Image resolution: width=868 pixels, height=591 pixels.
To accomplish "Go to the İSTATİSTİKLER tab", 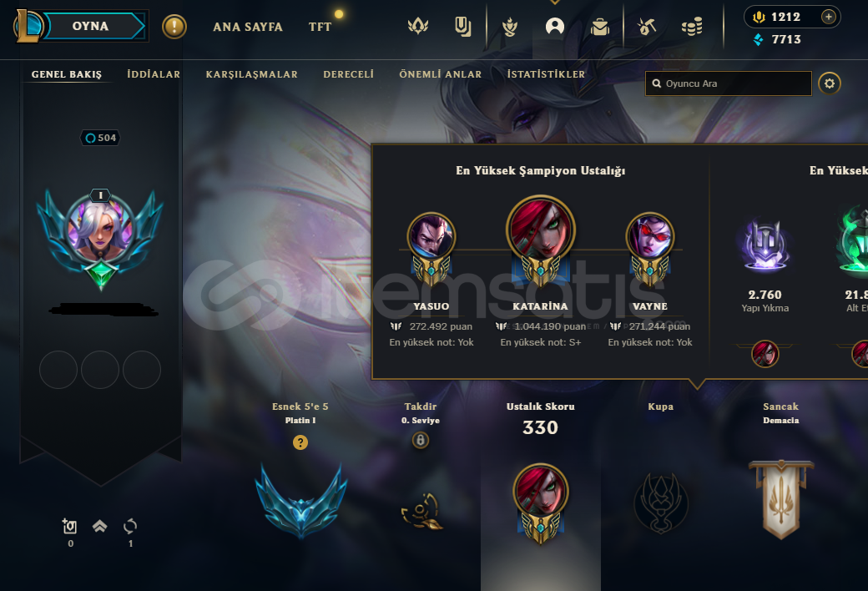I will pyautogui.click(x=547, y=74).
